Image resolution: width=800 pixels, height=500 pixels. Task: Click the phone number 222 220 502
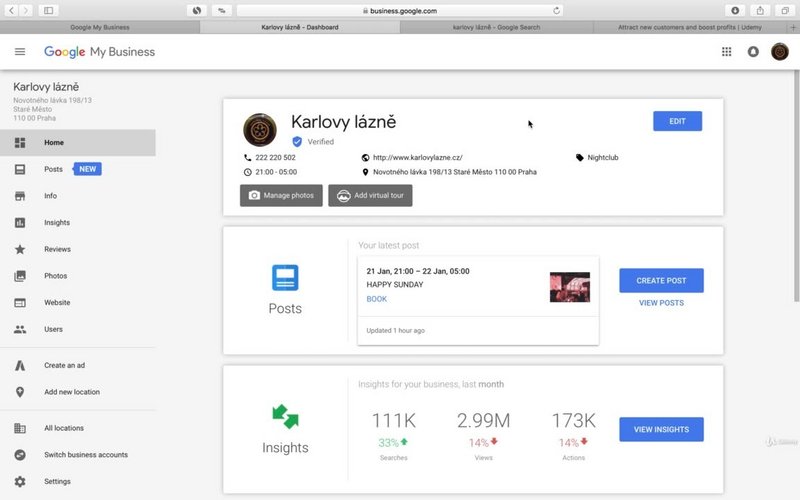(x=275, y=158)
